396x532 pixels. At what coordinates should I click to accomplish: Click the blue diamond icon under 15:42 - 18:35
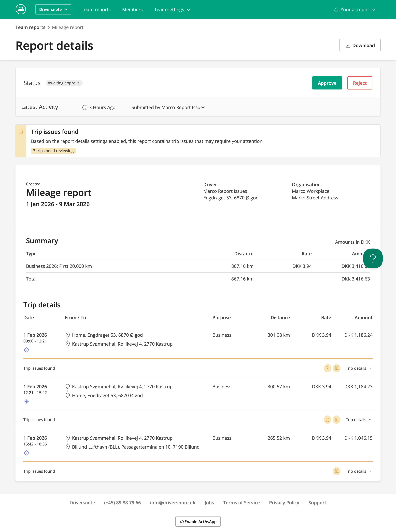pyautogui.click(x=26, y=453)
